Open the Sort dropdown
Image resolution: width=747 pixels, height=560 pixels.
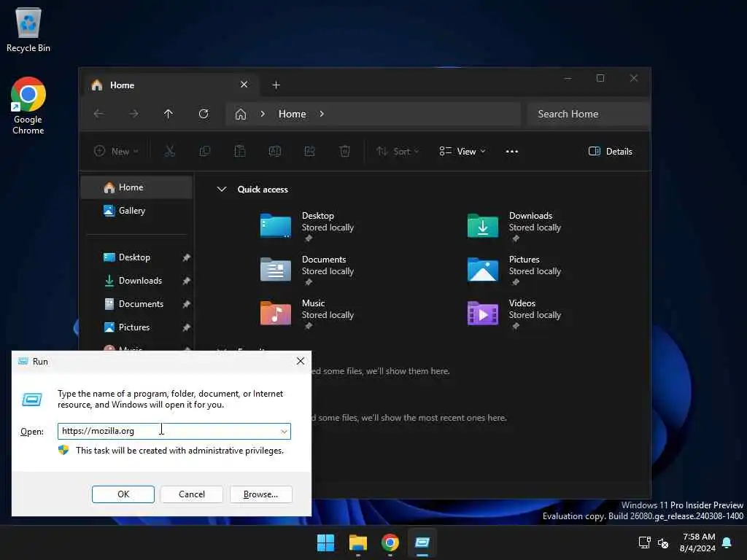click(397, 152)
